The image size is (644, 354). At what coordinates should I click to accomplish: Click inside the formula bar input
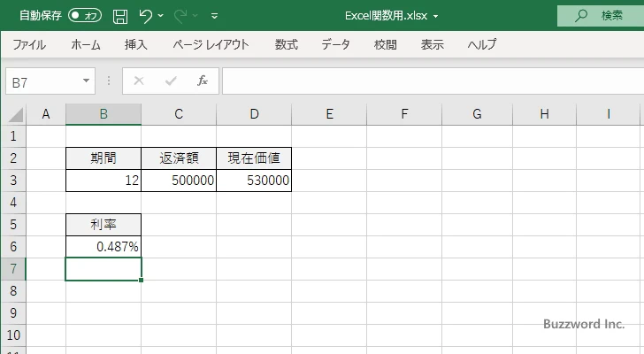pyautogui.click(x=433, y=81)
